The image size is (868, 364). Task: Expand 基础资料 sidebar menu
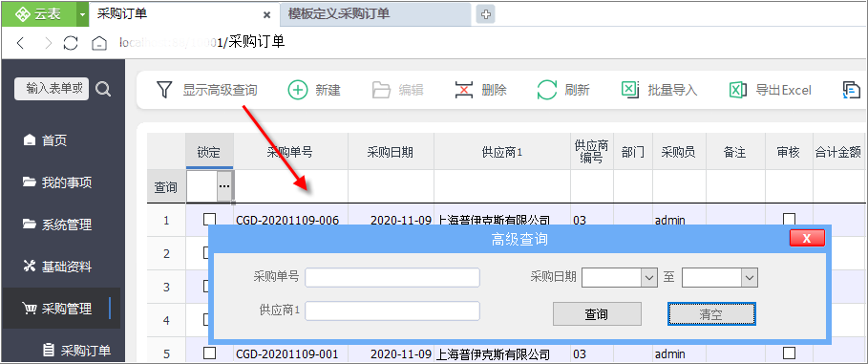pos(57,268)
